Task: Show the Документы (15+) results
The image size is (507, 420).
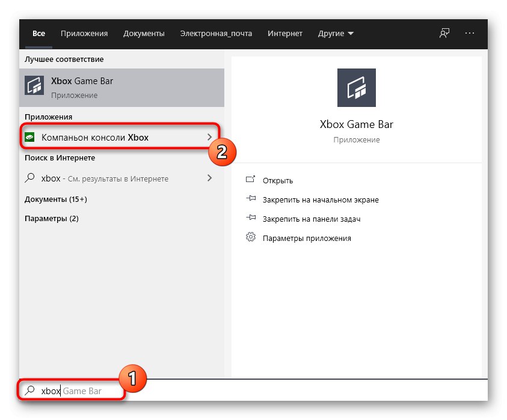Action: (56, 199)
